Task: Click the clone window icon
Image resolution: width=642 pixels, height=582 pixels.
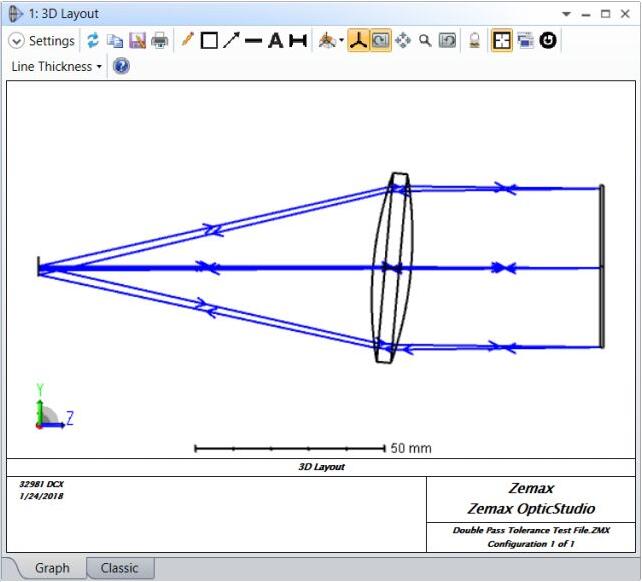Action: 525,41
